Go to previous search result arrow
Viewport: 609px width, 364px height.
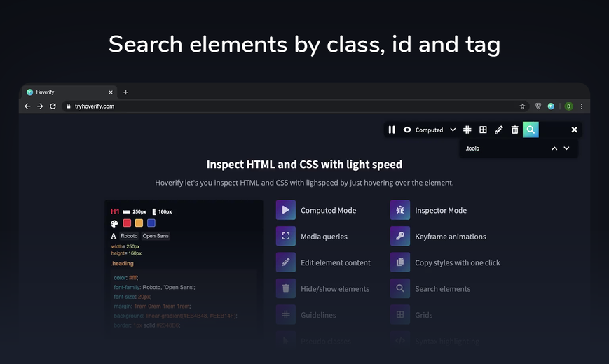(x=554, y=148)
